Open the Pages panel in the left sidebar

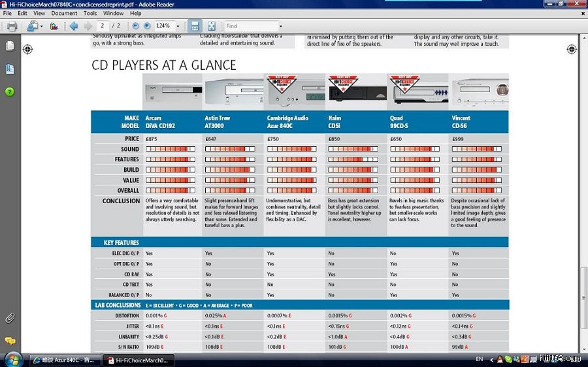(x=10, y=46)
